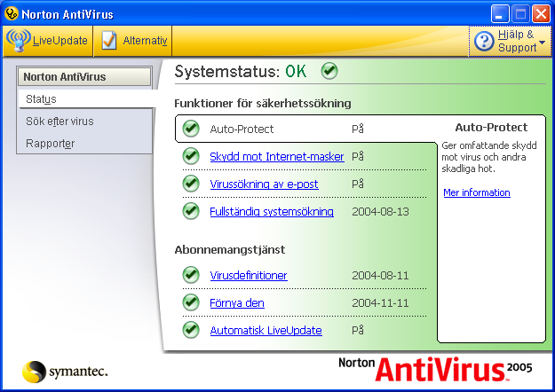The height and width of the screenshot is (392, 555).
Task: Click the check icon for Virussökning av e-post
Action: coord(191,184)
